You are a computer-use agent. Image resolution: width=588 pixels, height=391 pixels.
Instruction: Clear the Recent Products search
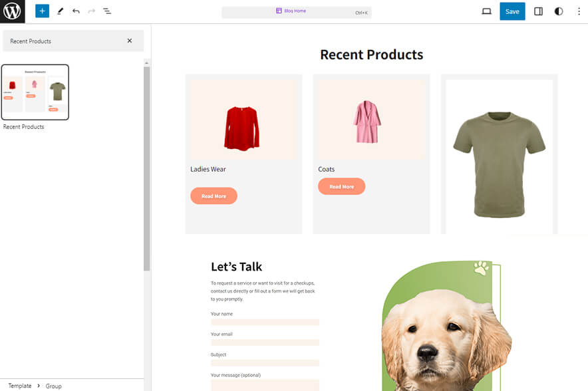[130, 41]
